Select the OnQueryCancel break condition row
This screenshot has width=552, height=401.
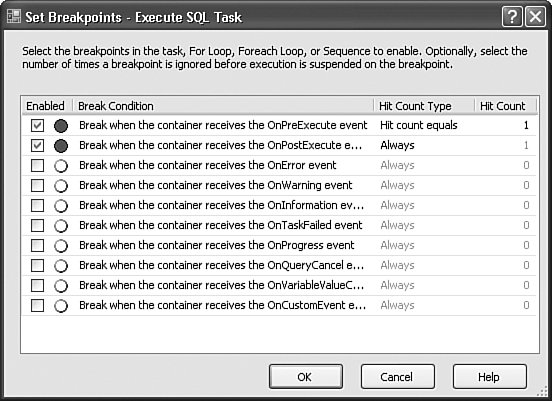click(278, 265)
